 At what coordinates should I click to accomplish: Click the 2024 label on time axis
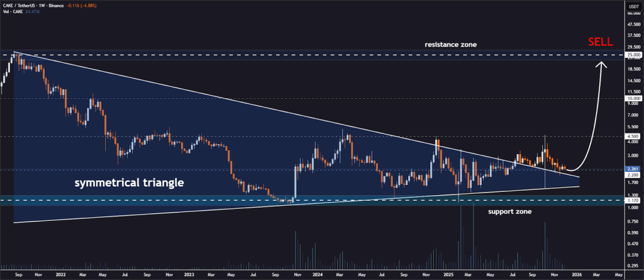point(318,274)
